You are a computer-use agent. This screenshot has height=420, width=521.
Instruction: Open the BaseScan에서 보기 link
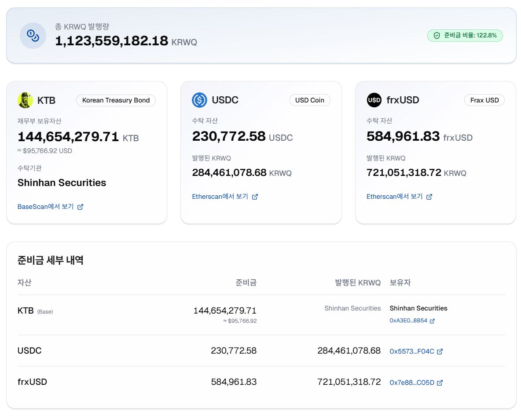[45, 207]
